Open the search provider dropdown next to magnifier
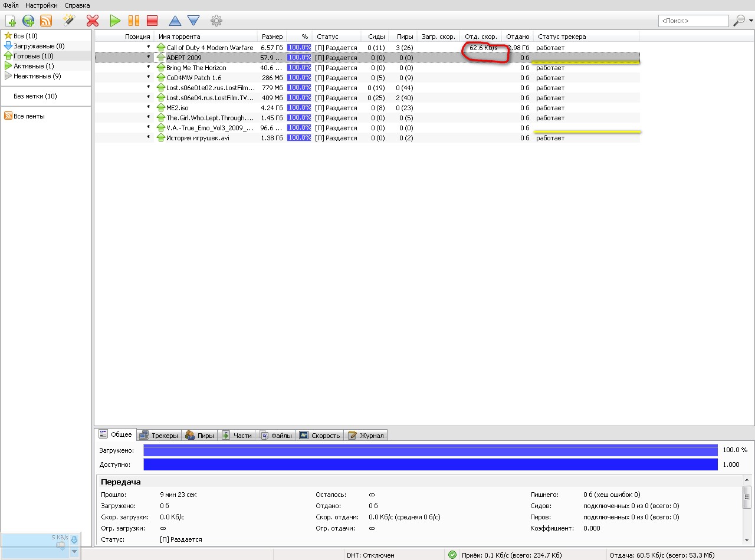Viewport: 755px width, 560px height. click(x=751, y=21)
